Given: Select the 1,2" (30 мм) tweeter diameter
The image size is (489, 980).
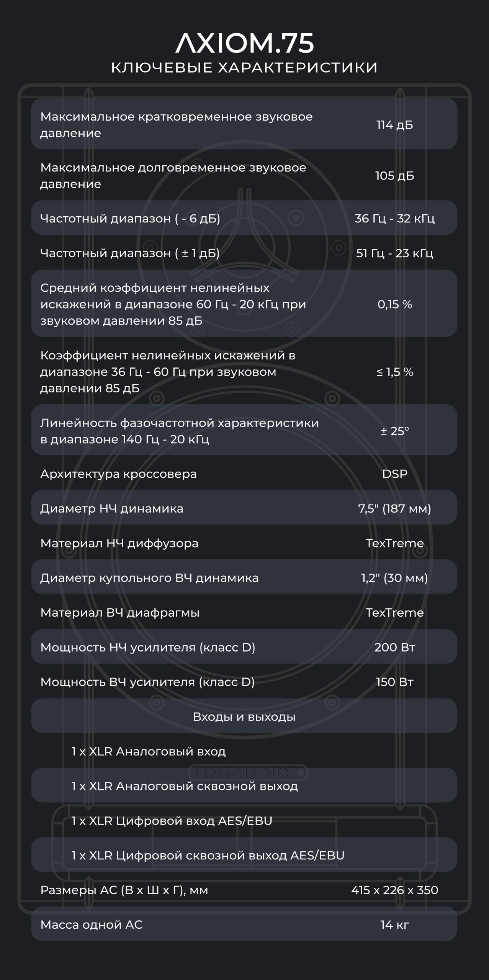Looking at the screenshot, I should (394, 578).
